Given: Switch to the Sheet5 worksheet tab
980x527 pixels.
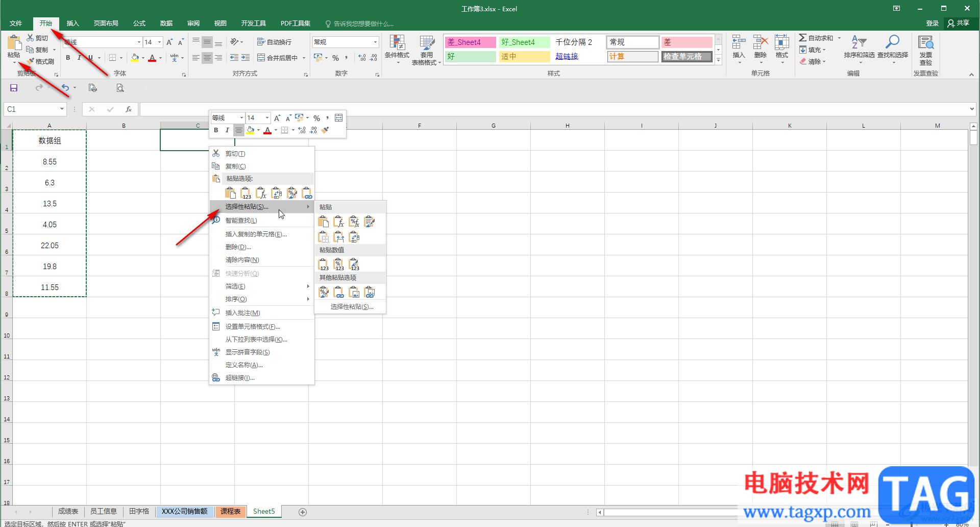Looking at the screenshot, I should (x=264, y=511).
